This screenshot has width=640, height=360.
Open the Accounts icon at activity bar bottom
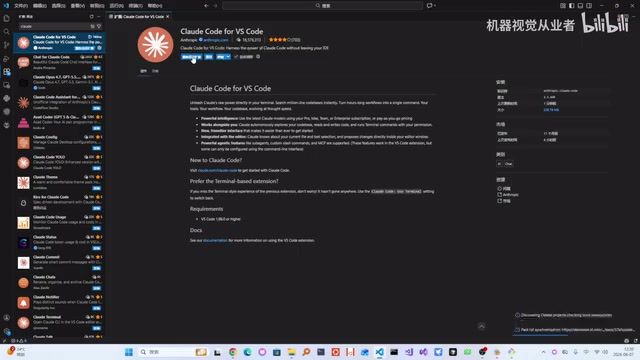7,318
